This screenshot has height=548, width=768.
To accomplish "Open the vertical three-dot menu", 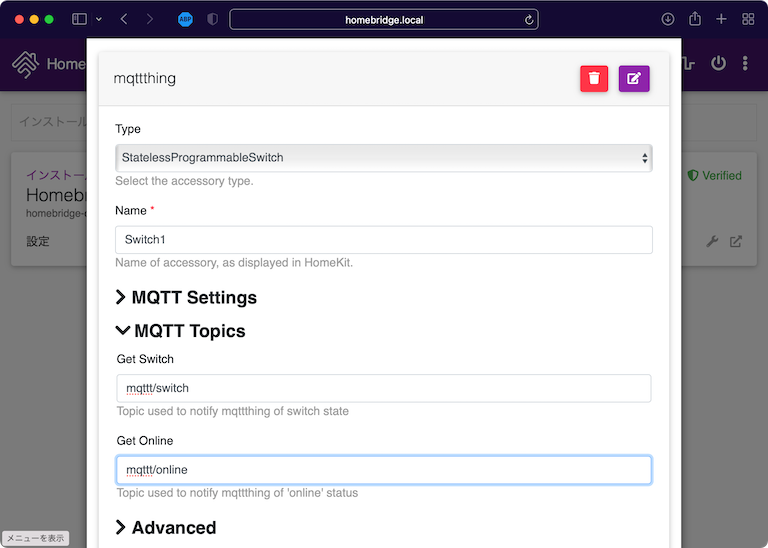I will pos(745,64).
